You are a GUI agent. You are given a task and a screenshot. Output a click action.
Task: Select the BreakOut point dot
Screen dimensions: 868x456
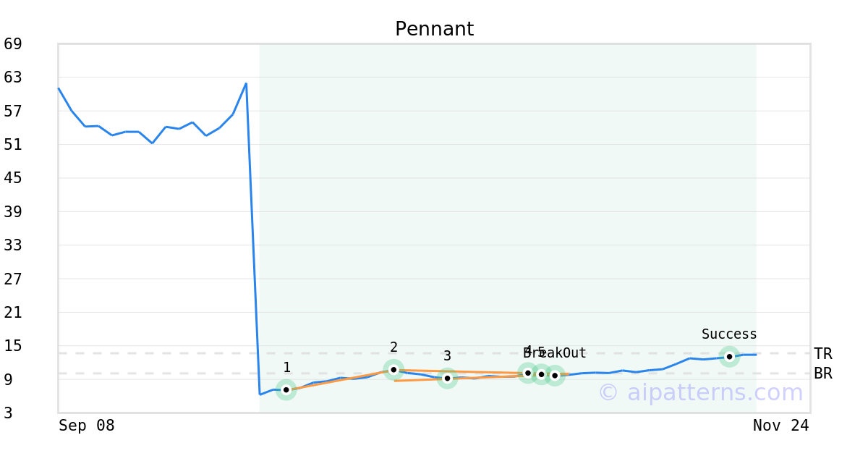555,376
